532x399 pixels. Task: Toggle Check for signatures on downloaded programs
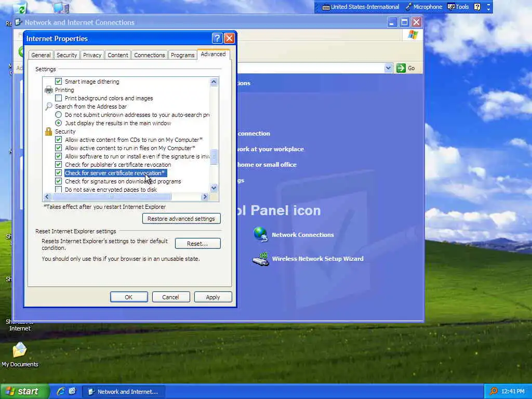(x=58, y=181)
